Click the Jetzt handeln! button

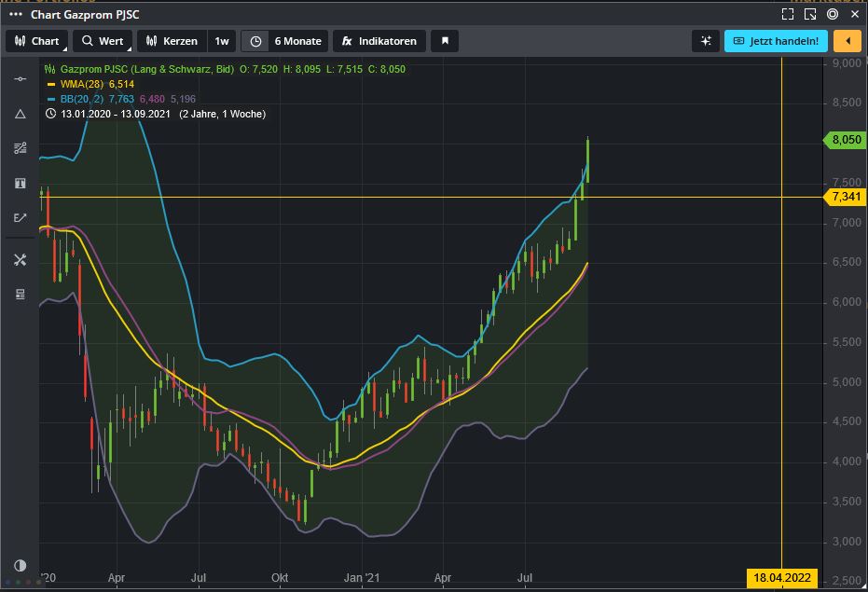click(x=775, y=41)
